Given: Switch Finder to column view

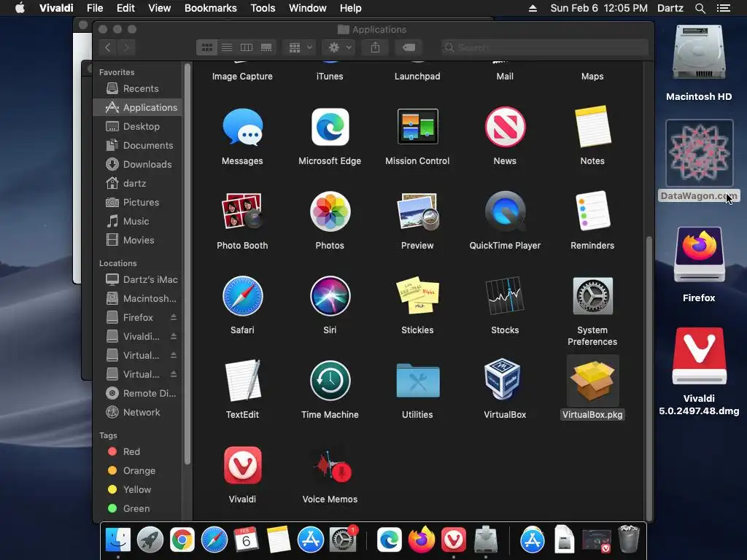Looking at the screenshot, I should coord(247,47).
